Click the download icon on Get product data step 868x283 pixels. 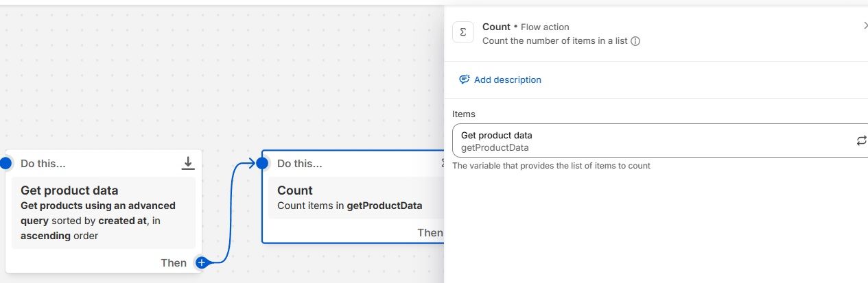[188, 163]
